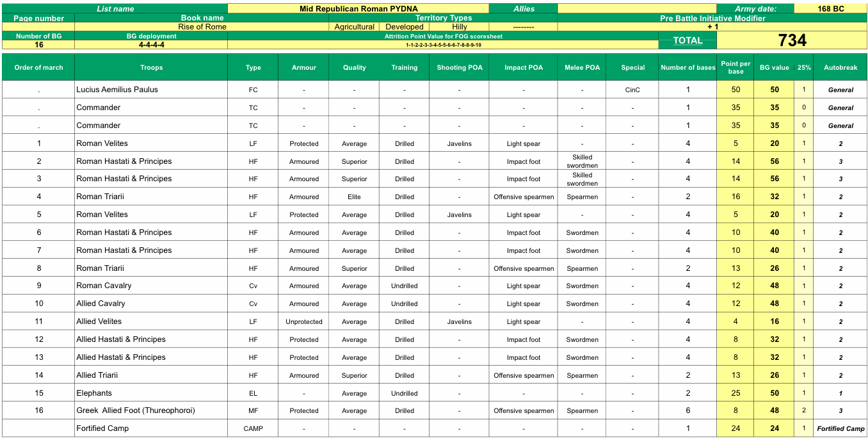Click the 'Troops' column header
The image size is (868, 438).
pos(151,67)
